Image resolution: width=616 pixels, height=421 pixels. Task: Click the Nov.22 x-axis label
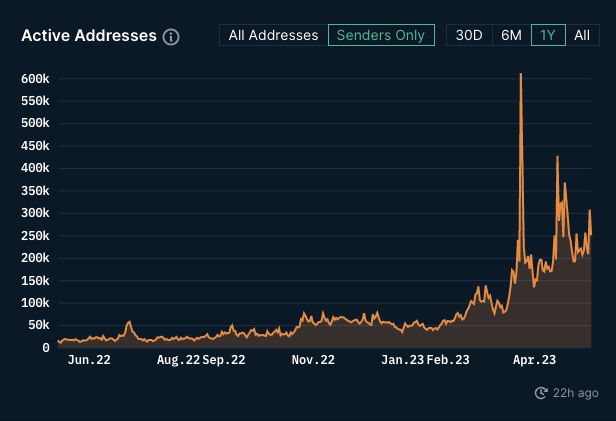point(313,360)
